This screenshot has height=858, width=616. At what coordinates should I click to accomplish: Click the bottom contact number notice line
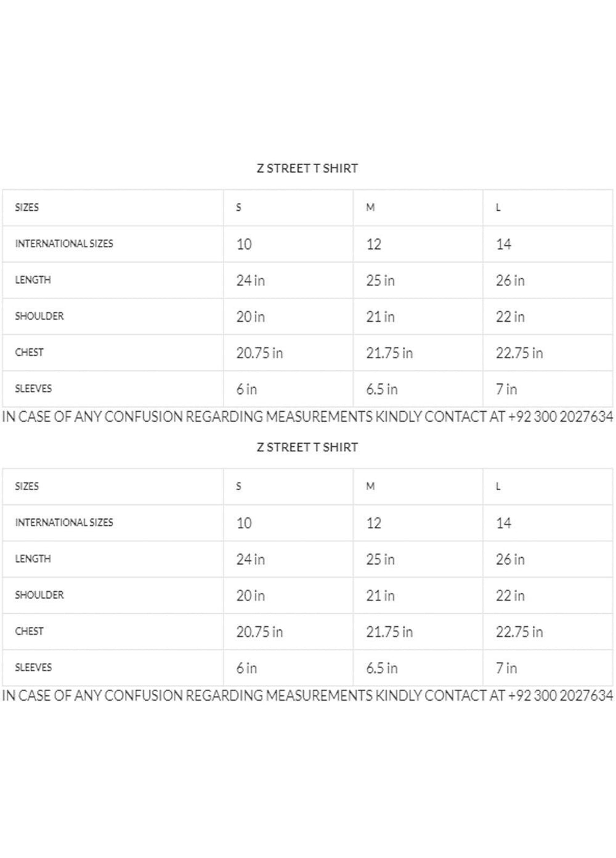point(307,696)
